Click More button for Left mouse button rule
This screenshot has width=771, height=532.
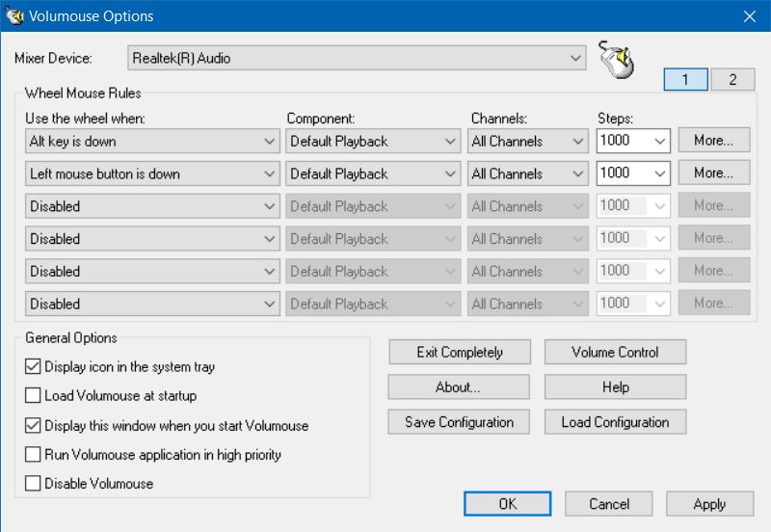click(714, 173)
